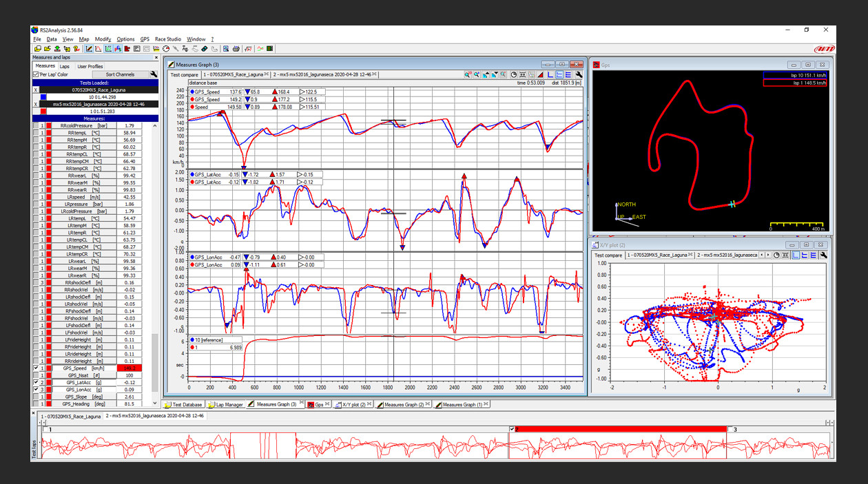
Task: Click the red swatch next to GPS_LatAcc
Action: 49,383
